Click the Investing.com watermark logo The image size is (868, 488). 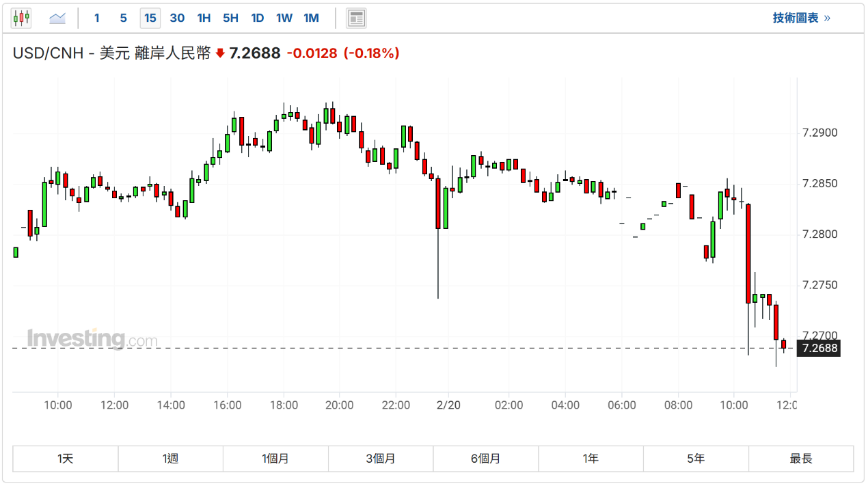(92, 338)
